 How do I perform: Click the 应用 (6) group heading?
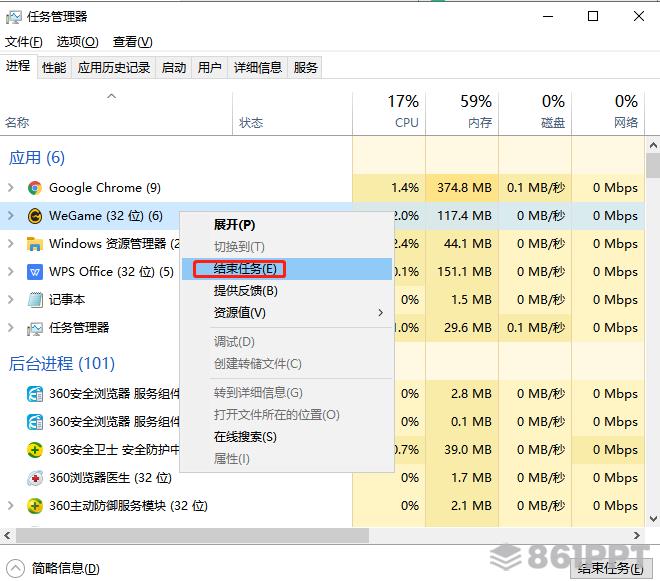37,158
